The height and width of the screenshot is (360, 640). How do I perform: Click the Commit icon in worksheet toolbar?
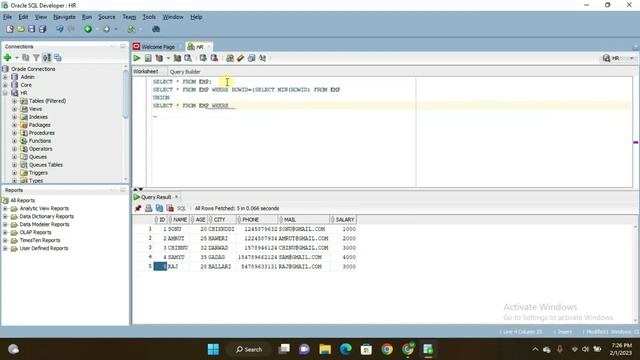click(x=203, y=58)
